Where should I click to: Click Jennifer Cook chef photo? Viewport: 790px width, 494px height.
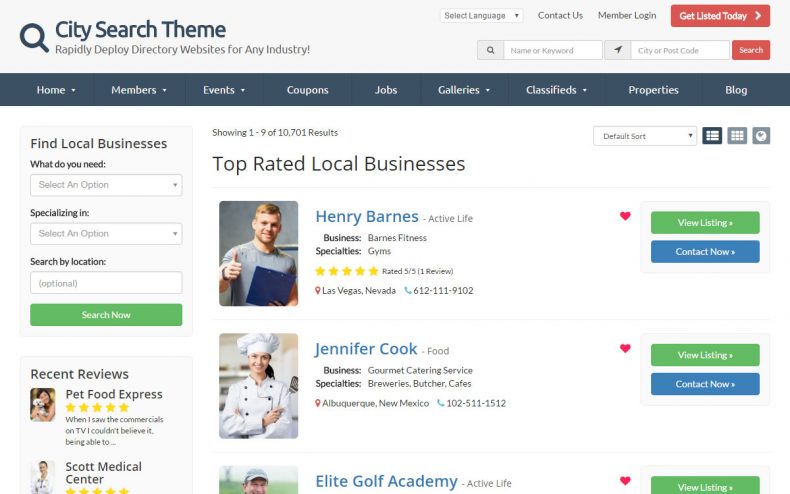click(x=258, y=386)
